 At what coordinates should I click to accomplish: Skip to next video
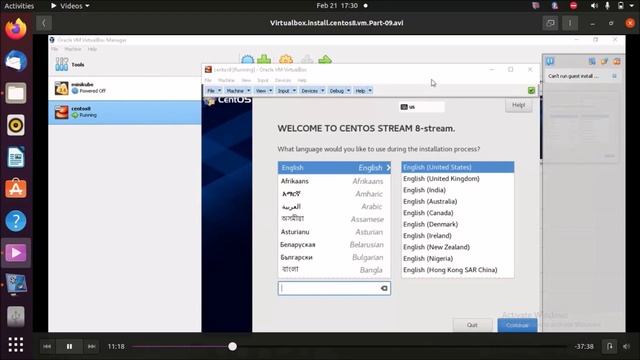[91, 347]
